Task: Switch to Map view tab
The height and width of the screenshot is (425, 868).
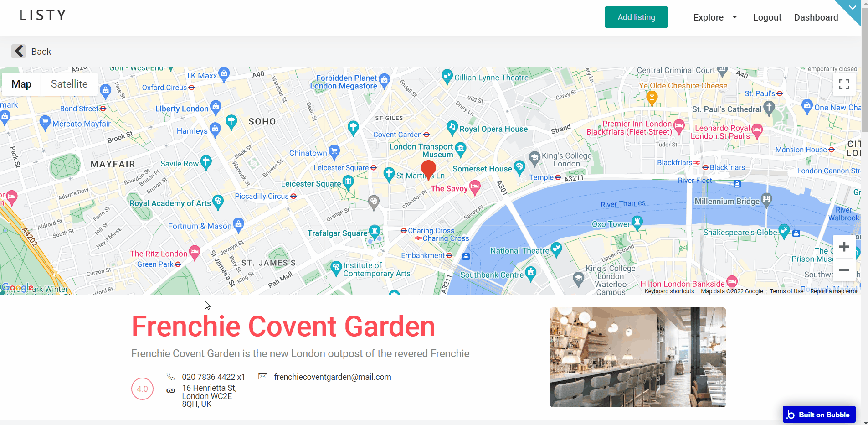Action: (x=21, y=84)
